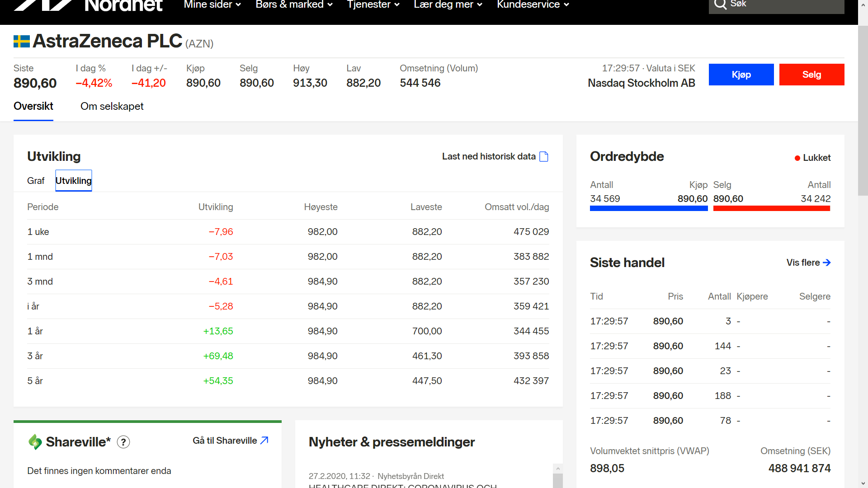Click the +13,65 value for 1 år
Image resolution: width=868 pixels, height=488 pixels.
pyautogui.click(x=218, y=331)
